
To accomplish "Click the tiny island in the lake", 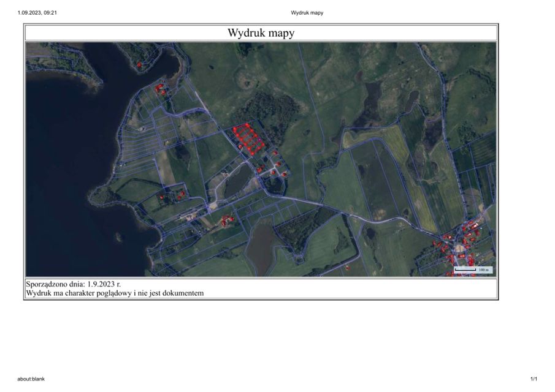I will (118, 235).
